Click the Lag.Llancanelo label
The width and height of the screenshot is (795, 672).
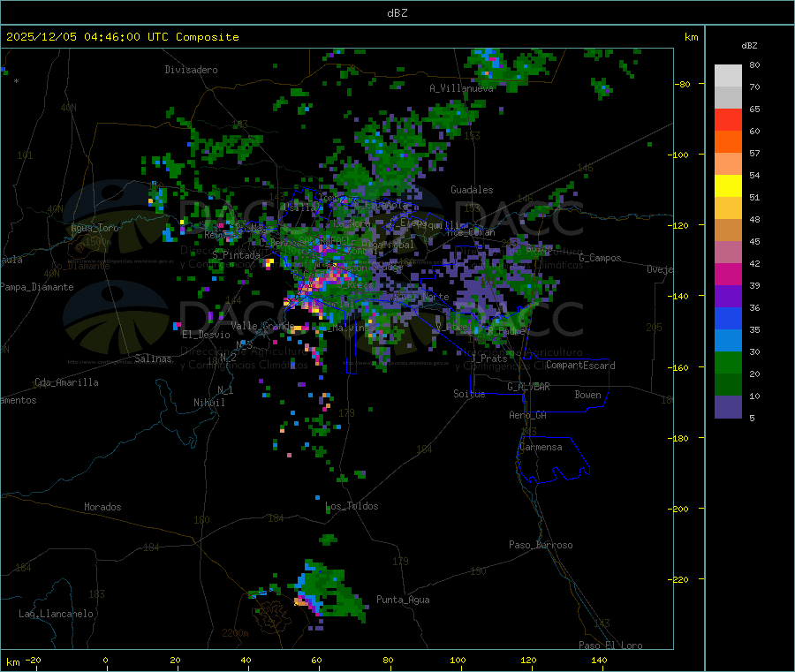56,614
